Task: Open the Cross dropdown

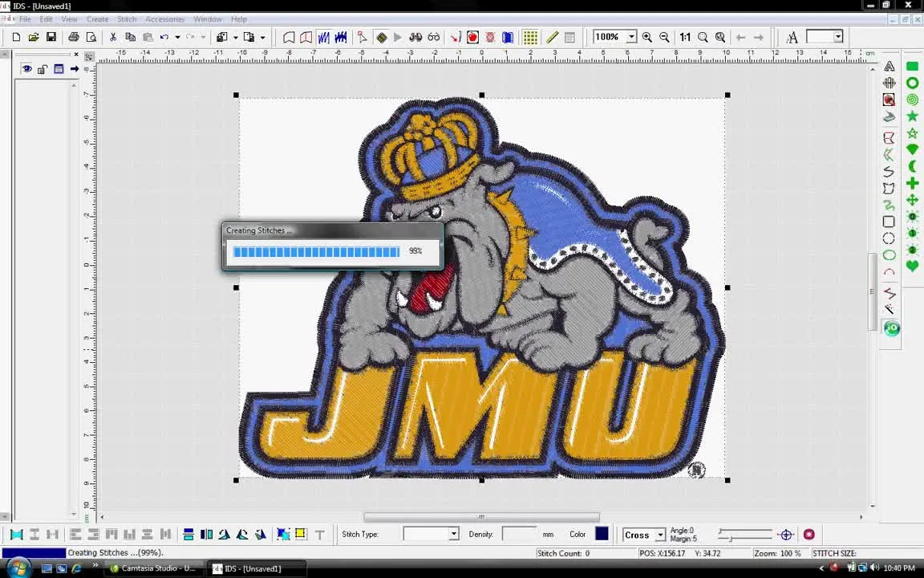Action: 660,535
